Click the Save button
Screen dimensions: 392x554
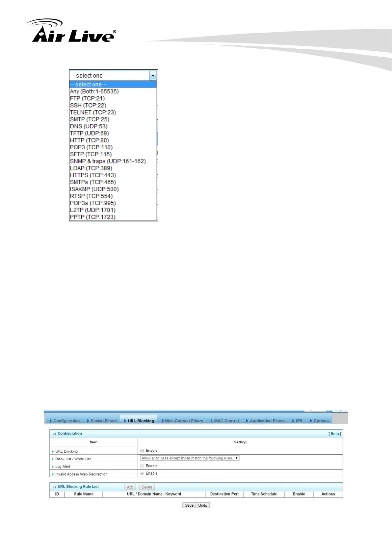click(189, 505)
